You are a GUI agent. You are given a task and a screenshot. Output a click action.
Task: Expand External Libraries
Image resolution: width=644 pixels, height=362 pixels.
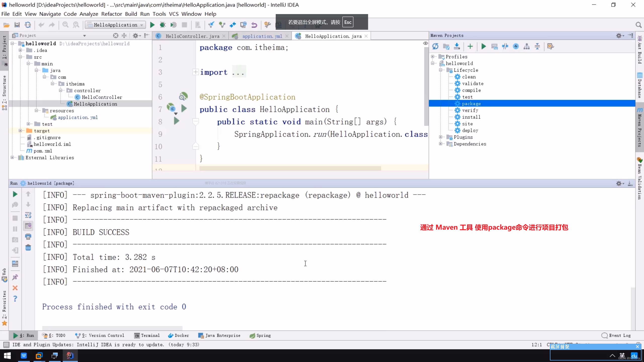(12, 157)
